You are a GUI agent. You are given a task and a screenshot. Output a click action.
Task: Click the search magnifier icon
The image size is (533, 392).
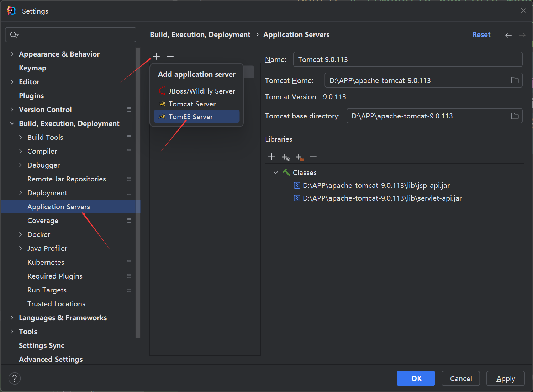(x=14, y=35)
